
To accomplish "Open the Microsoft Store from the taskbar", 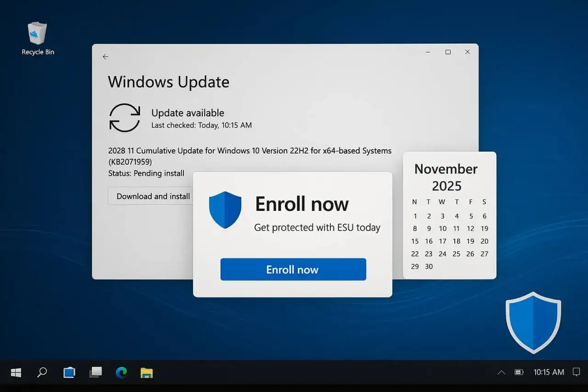I will coord(69,372).
